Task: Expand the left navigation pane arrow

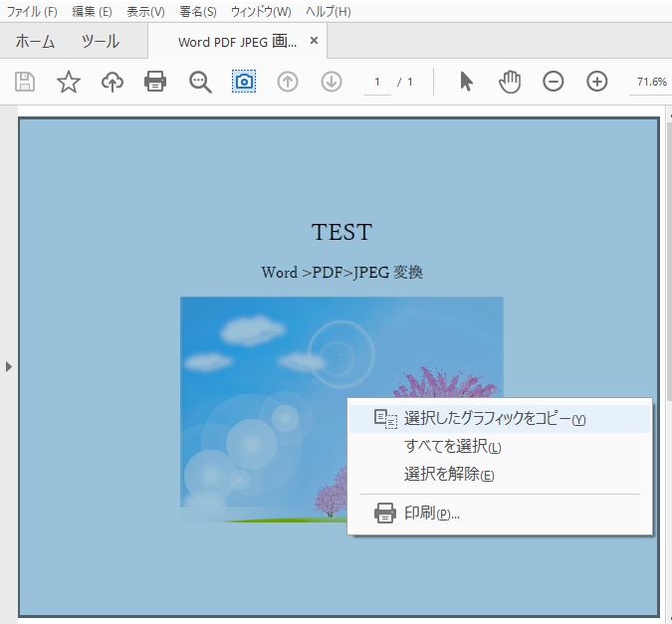Action: click(9, 367)
